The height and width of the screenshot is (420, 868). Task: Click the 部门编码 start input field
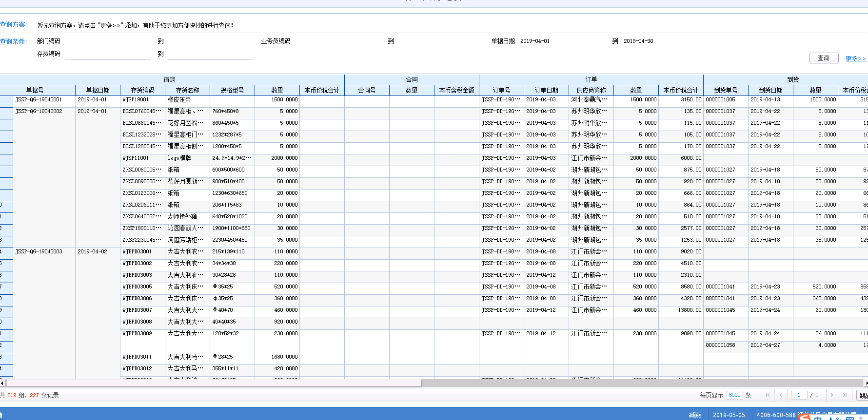tap(107, 41)
